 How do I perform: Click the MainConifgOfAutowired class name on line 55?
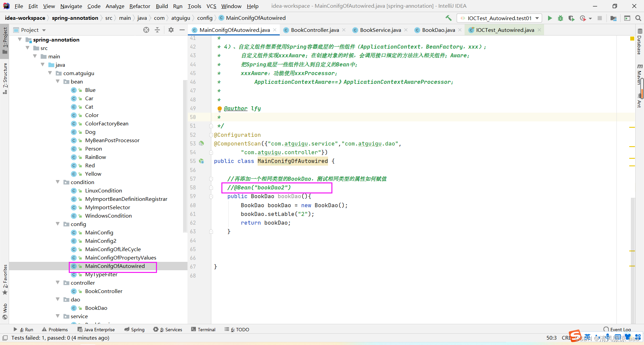292,161
